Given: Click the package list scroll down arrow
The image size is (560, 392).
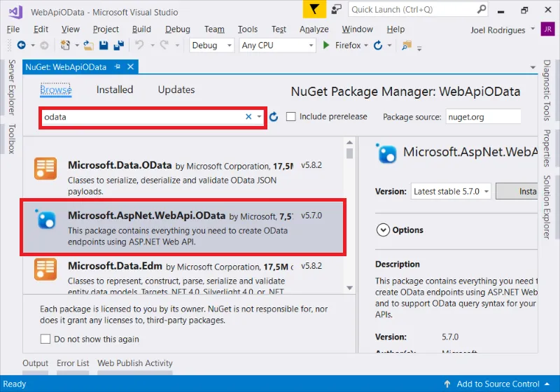Looking at the screenshot, I should (349, 288).
